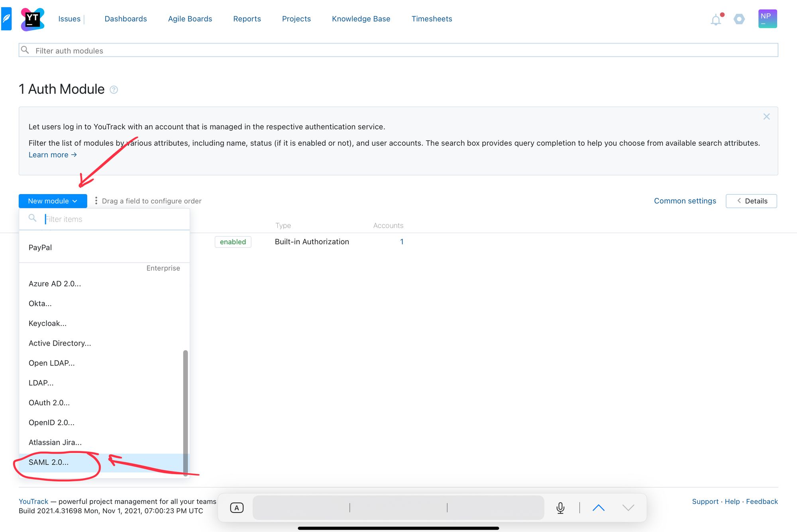797x532 pixels.
Task: Open the notifications bell icon
Action: [717, 19]
